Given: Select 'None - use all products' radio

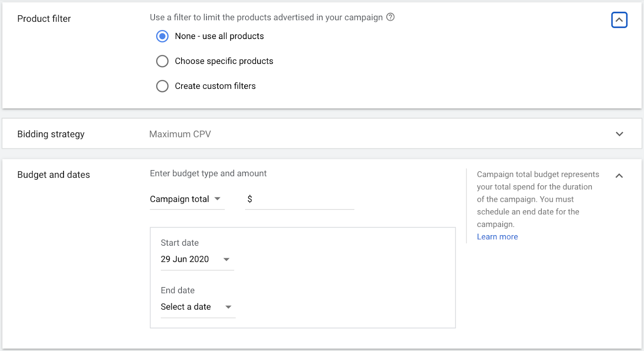Looking at the screenshot, I should click(162, 36).
